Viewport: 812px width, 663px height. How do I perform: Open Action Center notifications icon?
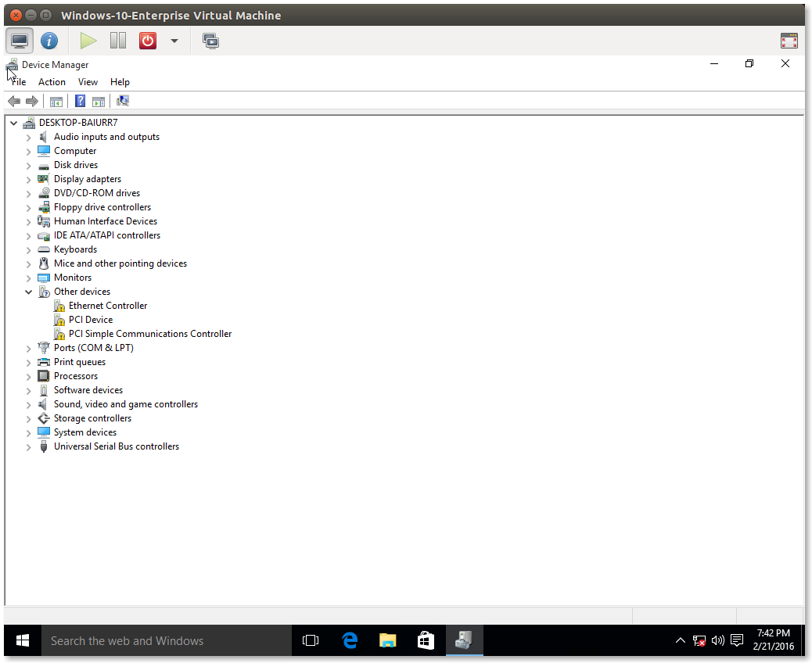(x=736, y=641)
